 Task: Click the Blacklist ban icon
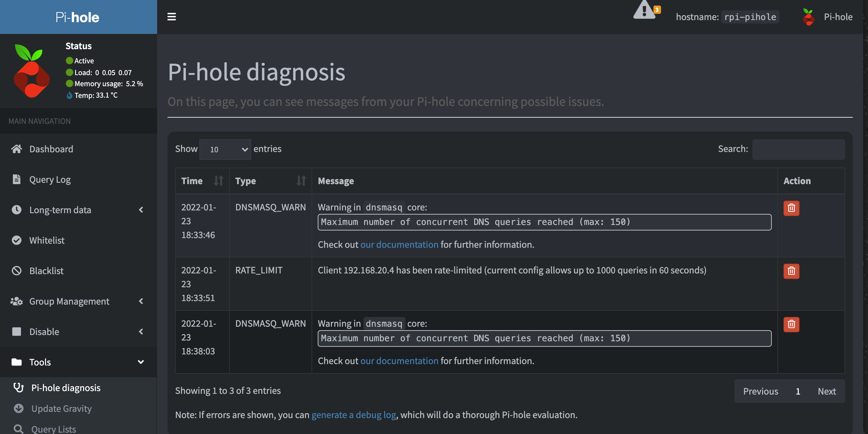[x=16, y=271]
